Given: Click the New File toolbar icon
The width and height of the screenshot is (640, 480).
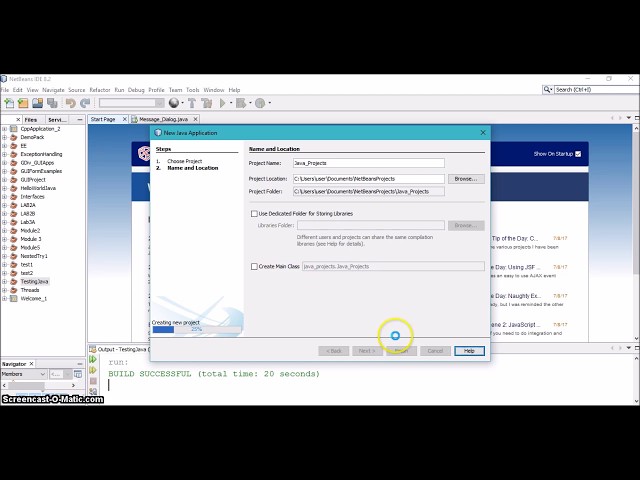Looking at the screenshot, I should (x=9, y=103).
